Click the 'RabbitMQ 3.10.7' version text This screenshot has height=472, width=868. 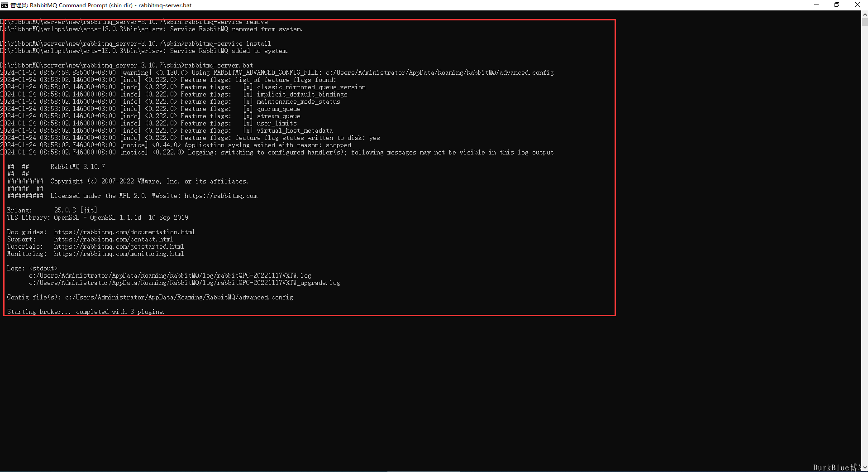[x=77, y=167]
